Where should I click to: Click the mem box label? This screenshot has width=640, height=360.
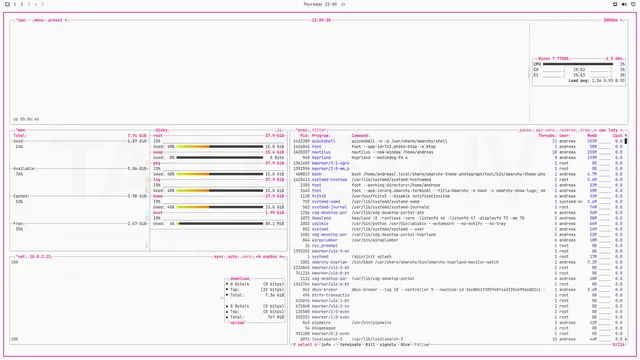(x=21, y=130)
